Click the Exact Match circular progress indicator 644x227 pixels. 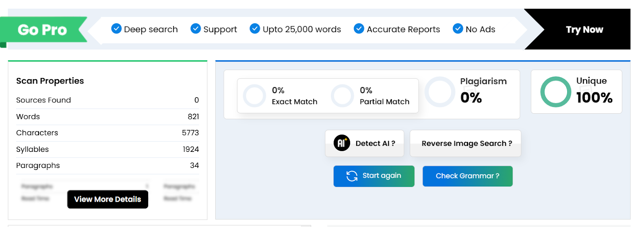[x=254, y=96]
